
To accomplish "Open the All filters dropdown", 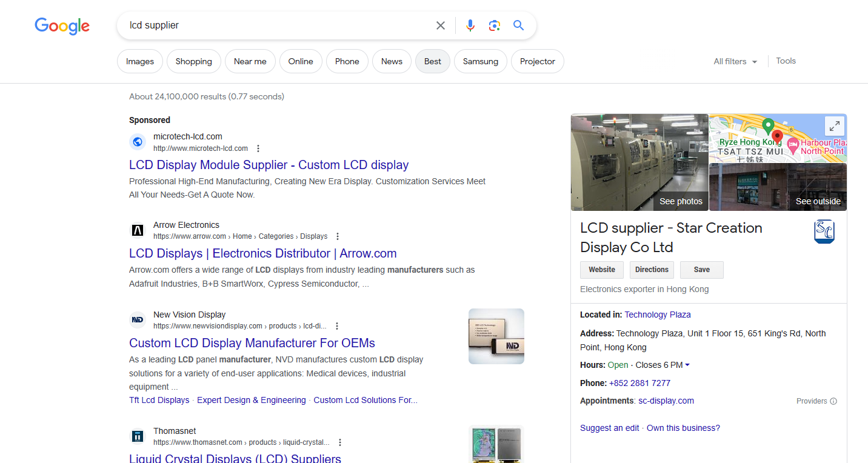I will click(x=735, y=61).
